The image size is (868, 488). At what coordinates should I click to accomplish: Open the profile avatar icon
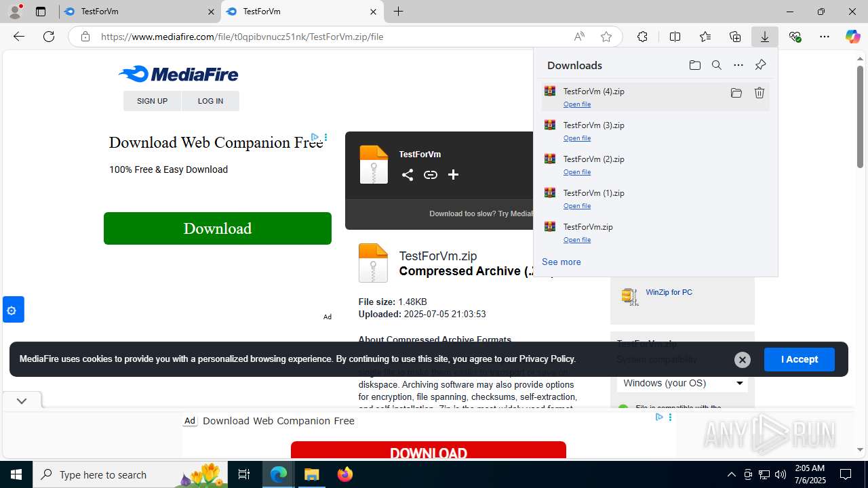(x=14, y=12)
